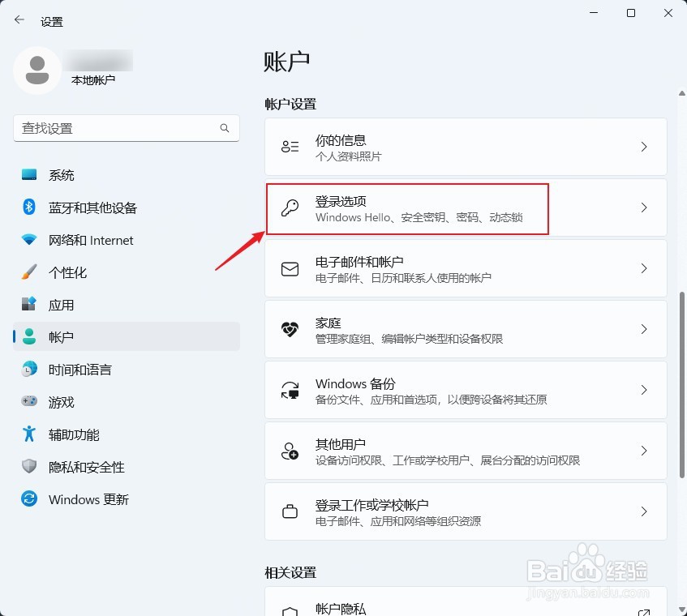The height and width of the screenshot is (616, 687).
Task: Click the chevron on 其他用户 row
Action: 644,451
